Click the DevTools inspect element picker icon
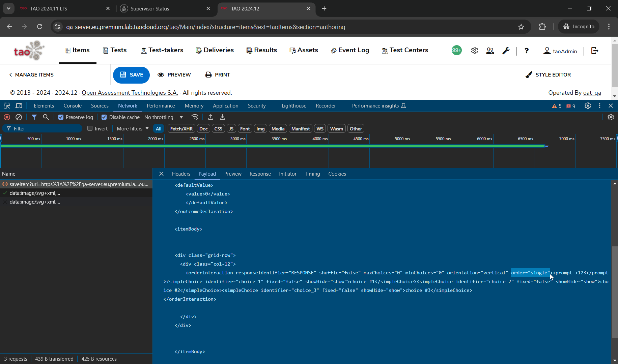This screenshot has height=364, width=618. pyautogui.click(x=7, y=106)
